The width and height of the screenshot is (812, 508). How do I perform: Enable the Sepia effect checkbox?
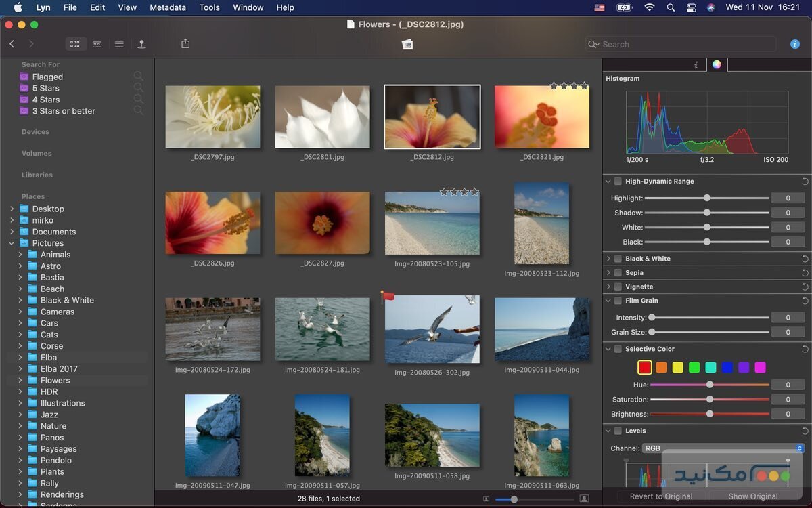pyautogui.click(x=618, y=273)
